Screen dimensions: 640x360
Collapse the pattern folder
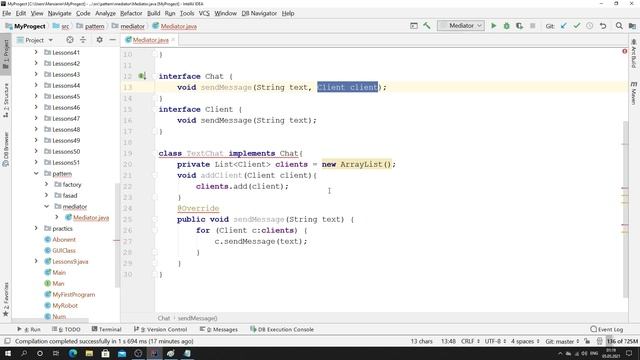pyautogui.click(x=36, y=173)
